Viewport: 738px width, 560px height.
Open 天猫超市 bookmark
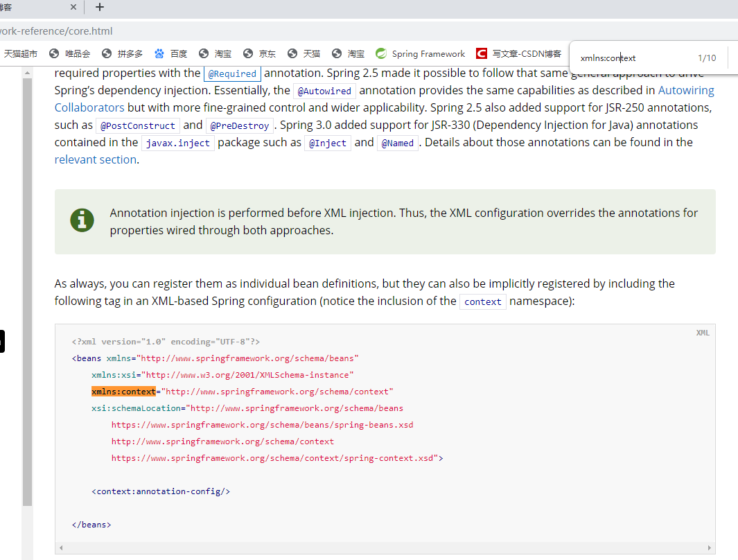point(20,53)
